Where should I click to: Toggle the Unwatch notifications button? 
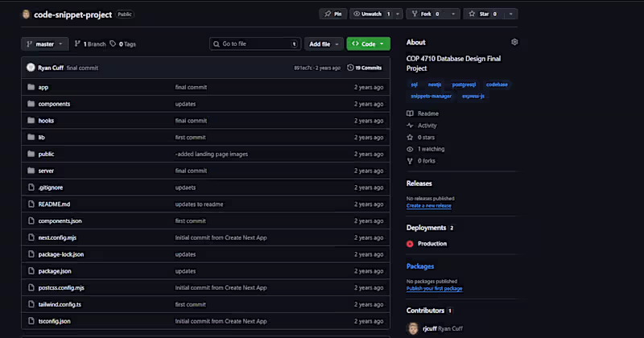pos(371,14)
